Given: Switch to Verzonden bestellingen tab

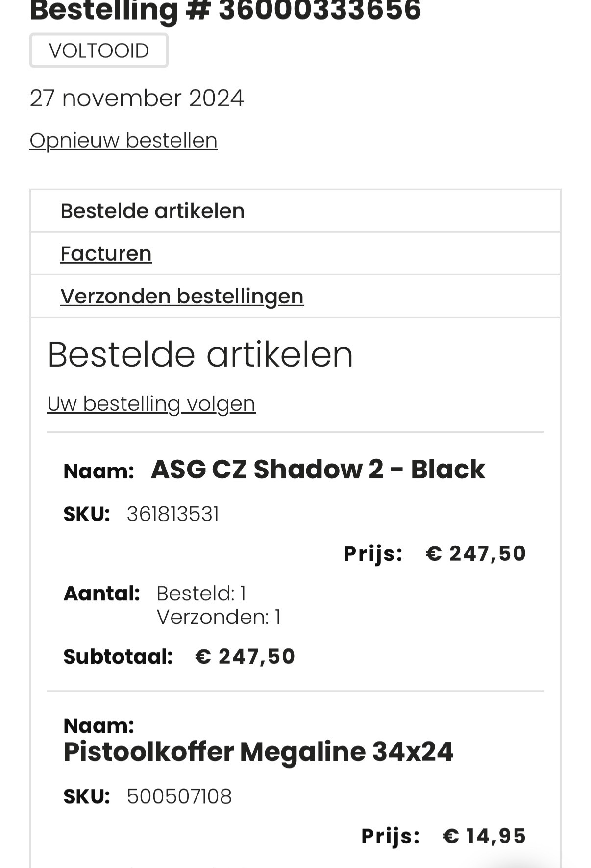Looking at the screenshot, I should pyautogui.click(x=182, y=297).
